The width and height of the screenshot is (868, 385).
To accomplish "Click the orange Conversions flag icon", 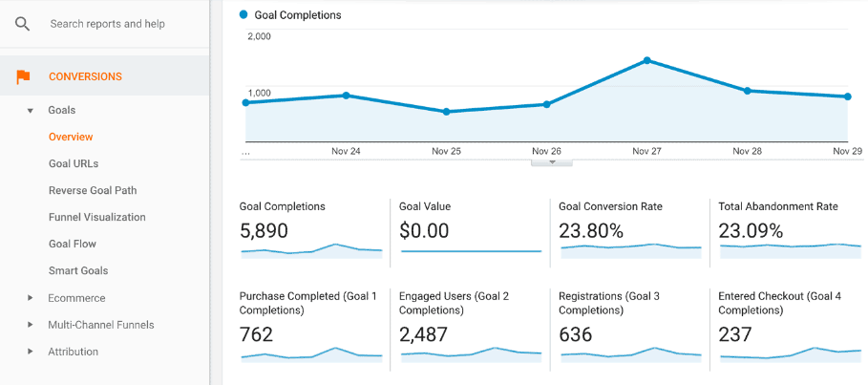I will click(x=23, y=76).
